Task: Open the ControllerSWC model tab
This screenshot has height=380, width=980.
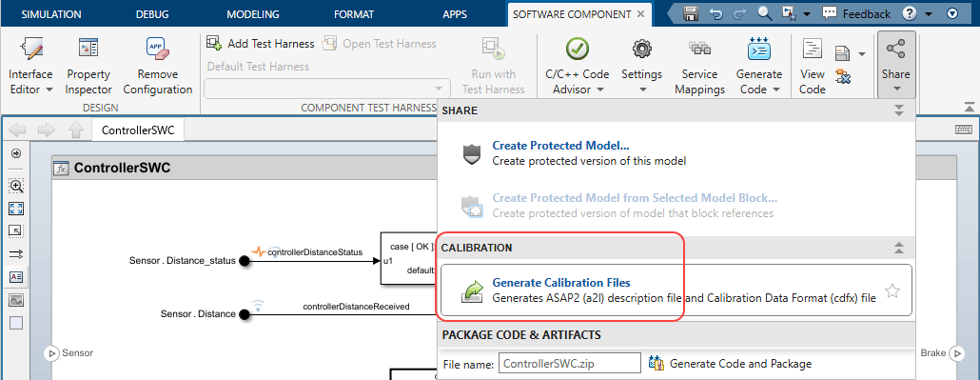Action: (x=138, y=130)
